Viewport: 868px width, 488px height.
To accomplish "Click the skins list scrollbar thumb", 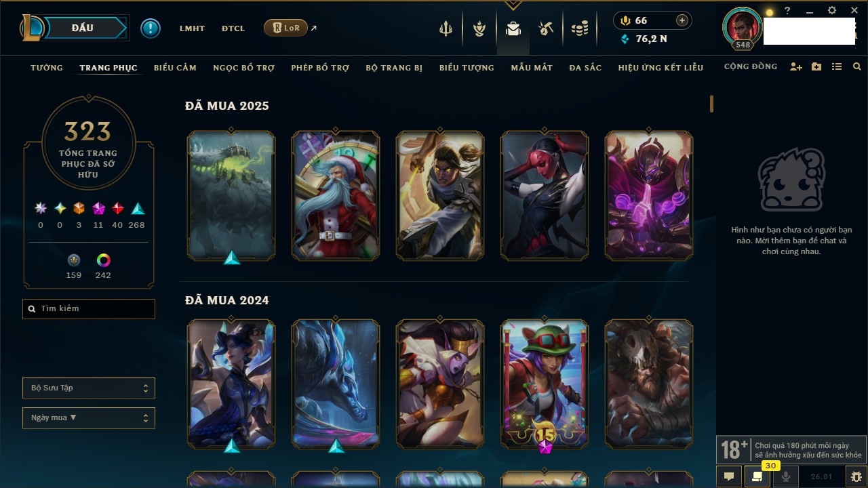I will click(x=711, y=104).
